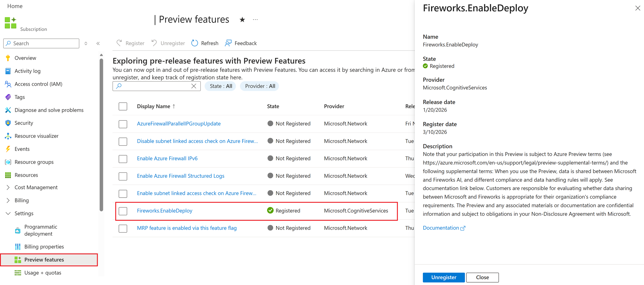Click the Refresh icon in the toolbar
This screenshot has height=285, width=644.
195,43
